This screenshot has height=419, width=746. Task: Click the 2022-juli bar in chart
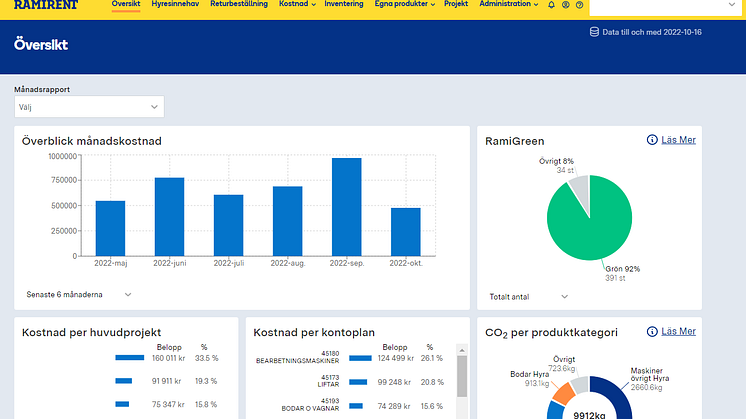pyautogui.click(x=228, y=225)
